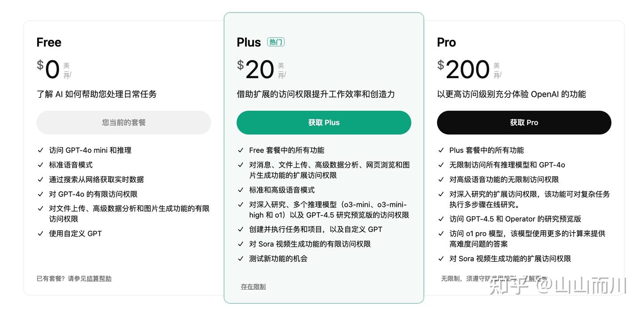The image size is (644, 312).
Task: Click the checkmark beside "标准语音模式" in Free
Action: click(x=41, y=164)
